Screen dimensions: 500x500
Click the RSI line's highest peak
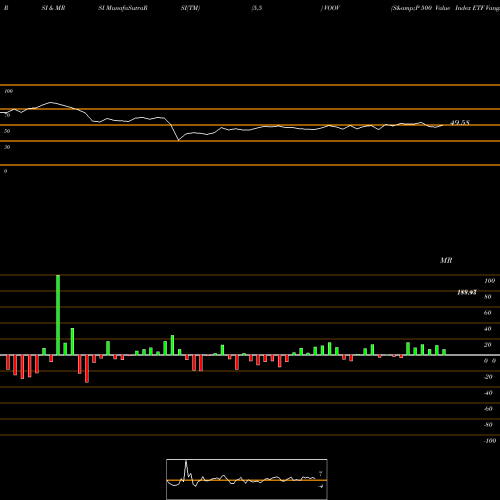51,102
